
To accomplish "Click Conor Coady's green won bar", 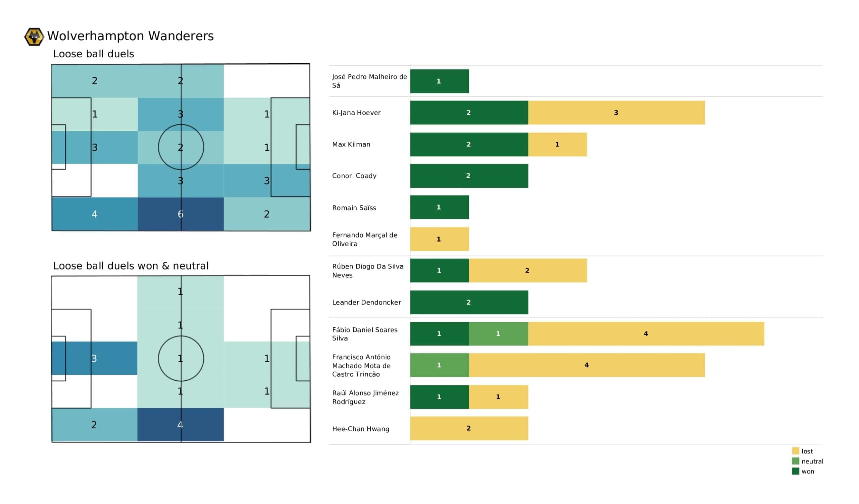I will click(469, 176).
